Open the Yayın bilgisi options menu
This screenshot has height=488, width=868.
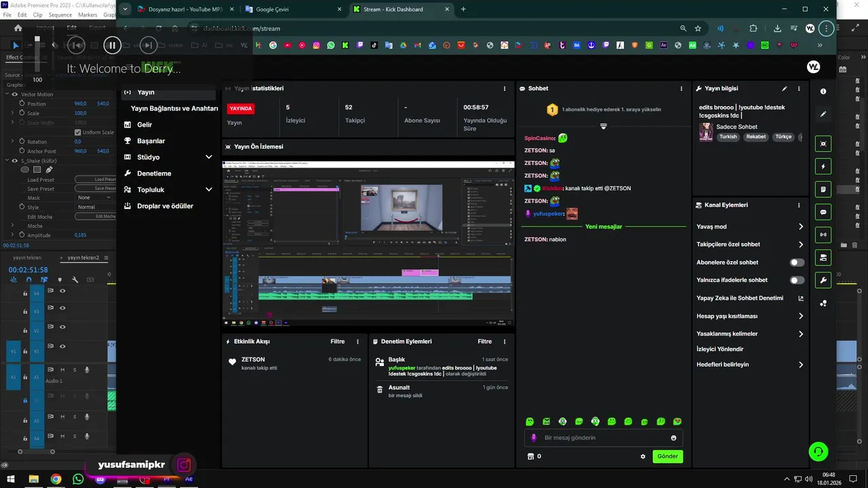tap(799, 89)
